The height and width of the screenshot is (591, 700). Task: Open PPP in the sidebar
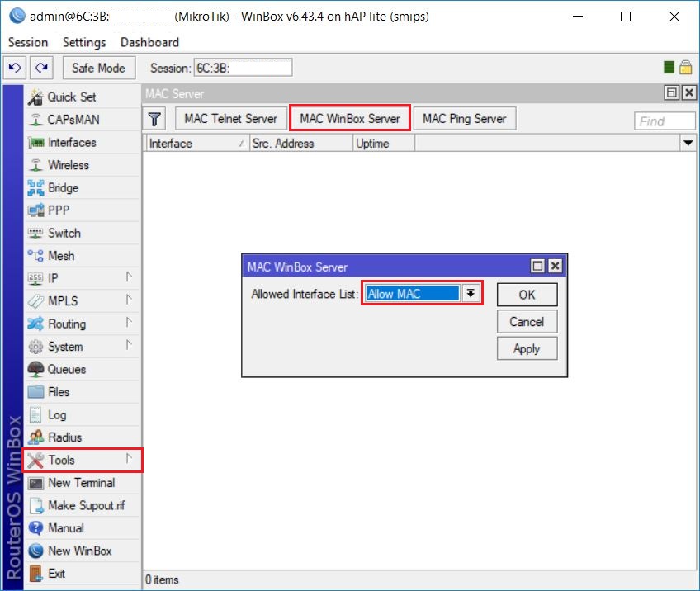coord(83,210)
